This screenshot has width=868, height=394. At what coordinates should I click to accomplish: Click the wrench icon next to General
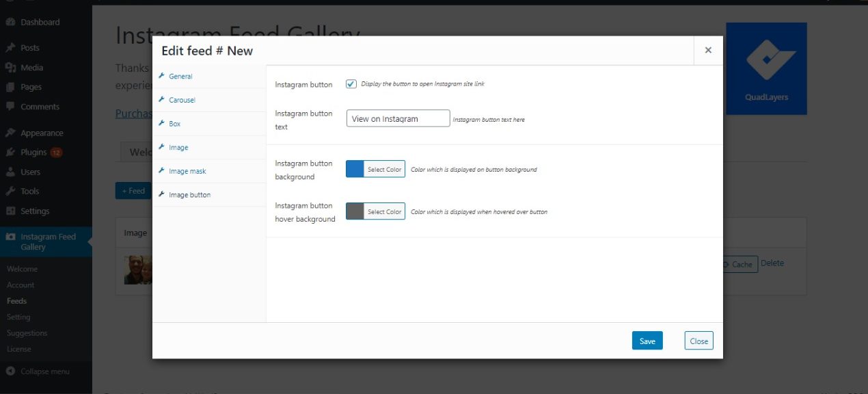click(161, 76)
